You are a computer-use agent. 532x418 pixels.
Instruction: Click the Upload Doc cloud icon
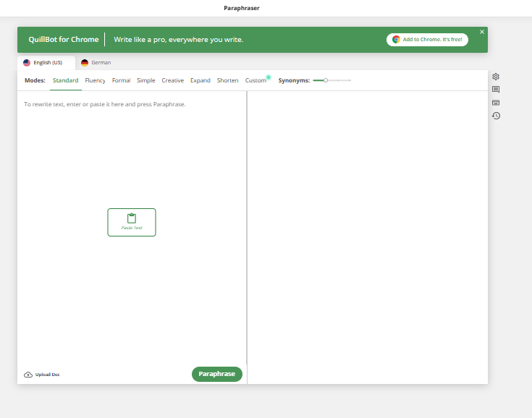coord(28,375)
